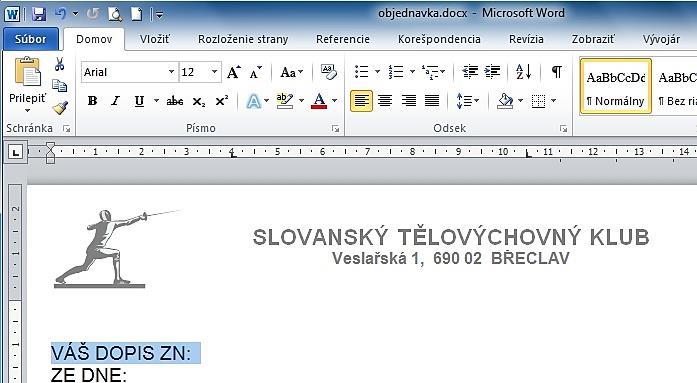Image resolution: width=697 pixels, height=383 pixels.
Task: Create a new document from quick access toolbar
Action: (x=136, y=15)
